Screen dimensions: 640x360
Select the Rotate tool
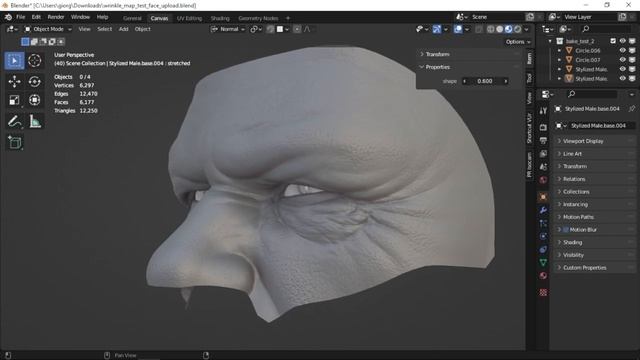[x=34, y=82]
